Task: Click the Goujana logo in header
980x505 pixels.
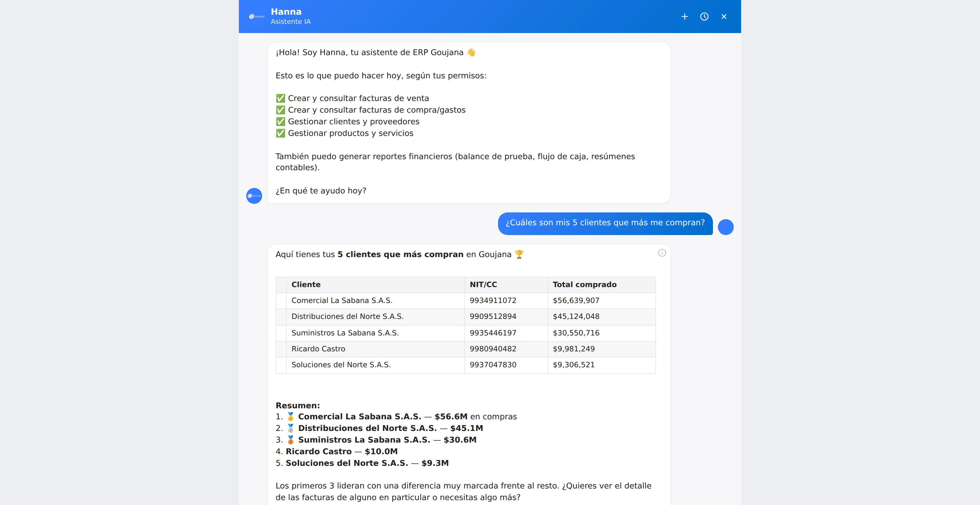Action: pos(256,16)
